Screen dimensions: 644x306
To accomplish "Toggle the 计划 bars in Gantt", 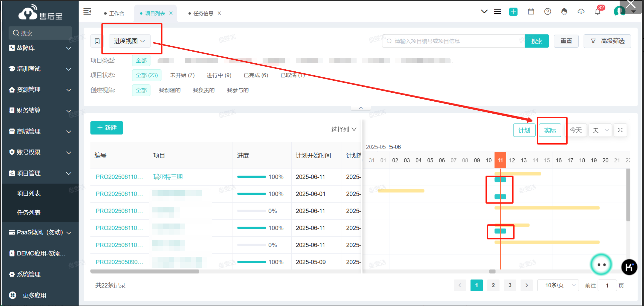I will (524, 130).
